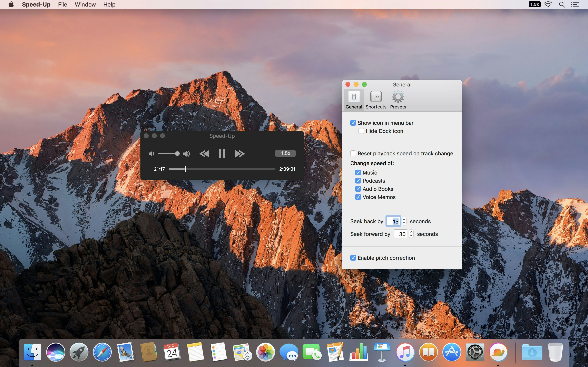Click the fast-forward icon in the player
The height and width of the screenshot is (367, 588).
click(x=239, y=153)
